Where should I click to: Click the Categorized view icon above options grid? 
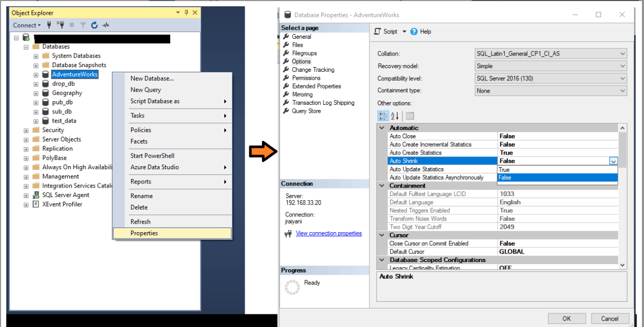[x=383, y=116]
